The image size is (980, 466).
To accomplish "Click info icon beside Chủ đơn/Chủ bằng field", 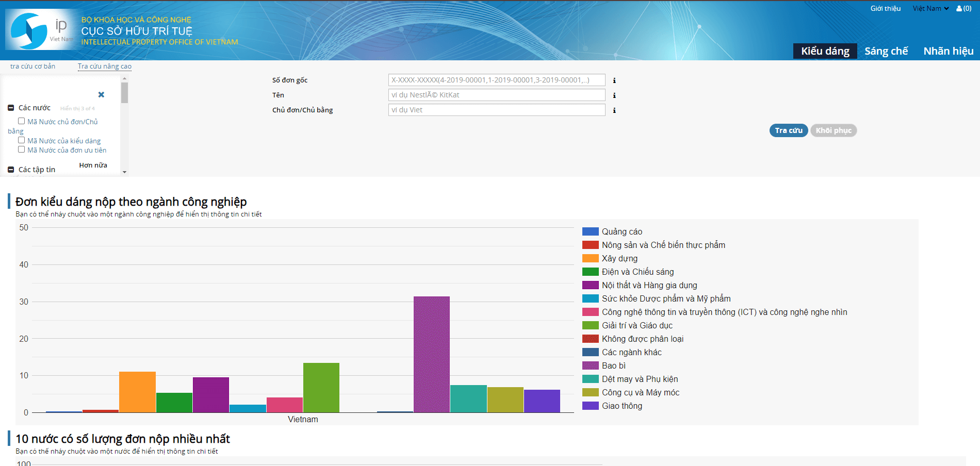I will pyautogui.click(x=614, y=110).
